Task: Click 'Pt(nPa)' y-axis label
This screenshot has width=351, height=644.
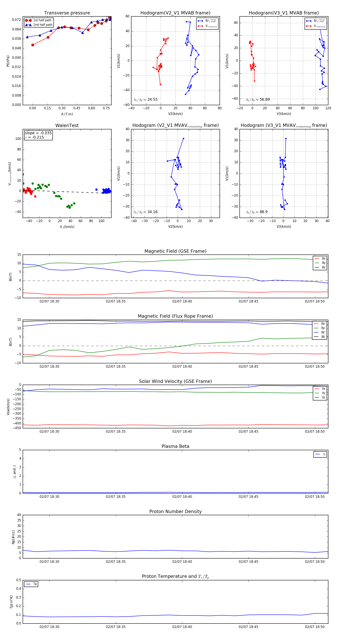Action: click(x=8, y=61)
